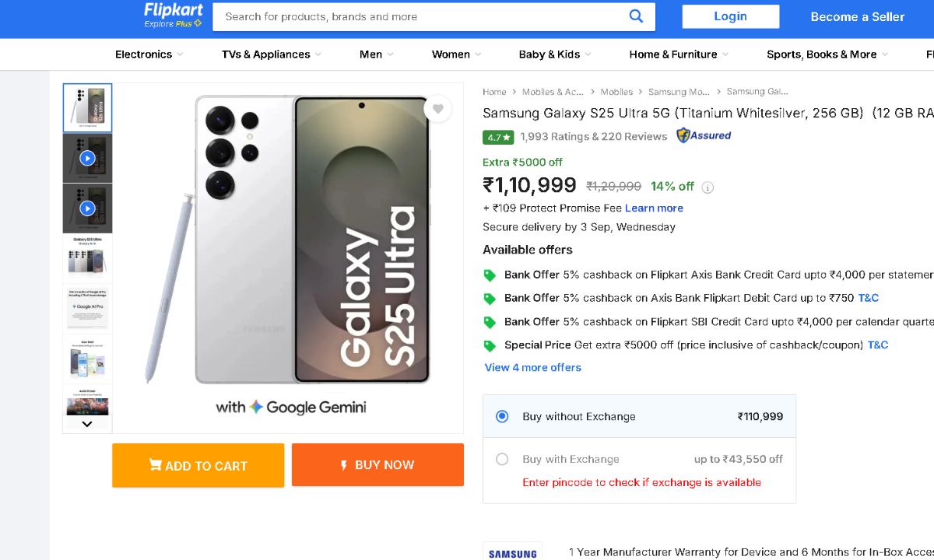Screen dimensions: 934x560
Task: Click the product search input field
Action: [x=420, y=16]
